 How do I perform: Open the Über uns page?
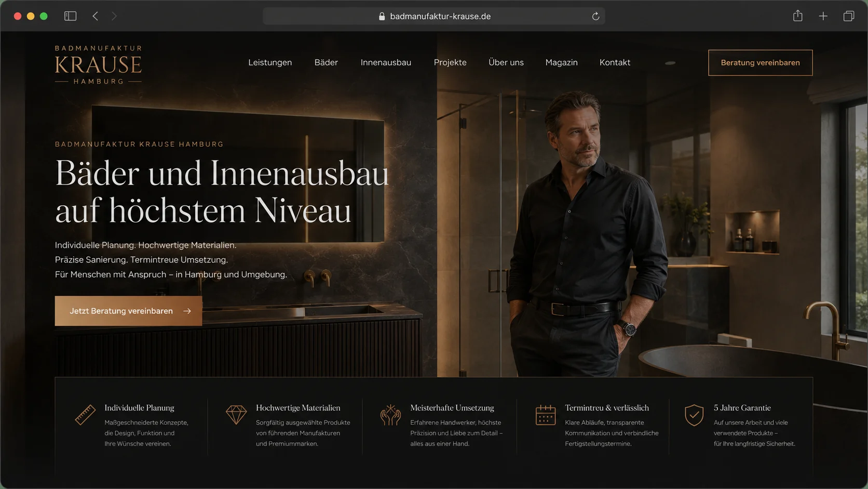pos(506,62)
